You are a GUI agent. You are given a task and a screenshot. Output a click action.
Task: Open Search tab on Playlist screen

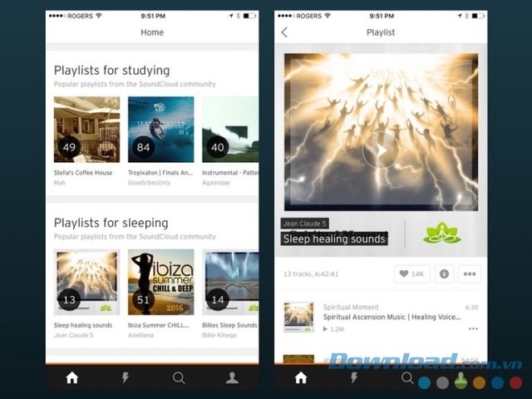(x=407, y=377)
